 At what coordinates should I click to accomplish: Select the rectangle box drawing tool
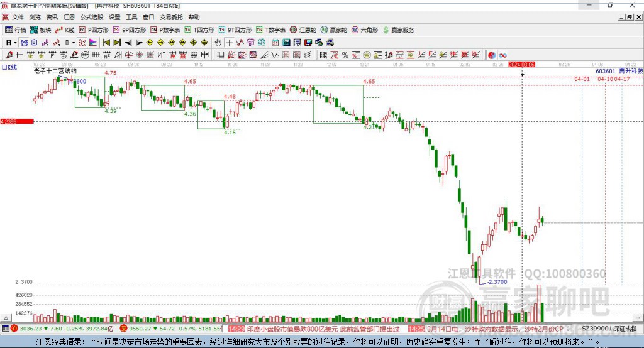click(220, 55)
